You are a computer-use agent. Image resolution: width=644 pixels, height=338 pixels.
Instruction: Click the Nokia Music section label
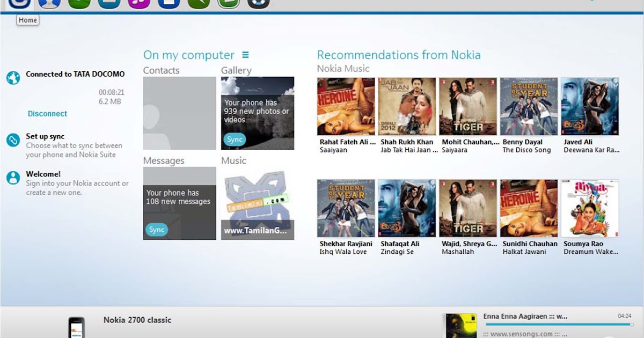[x=343, y=69]
